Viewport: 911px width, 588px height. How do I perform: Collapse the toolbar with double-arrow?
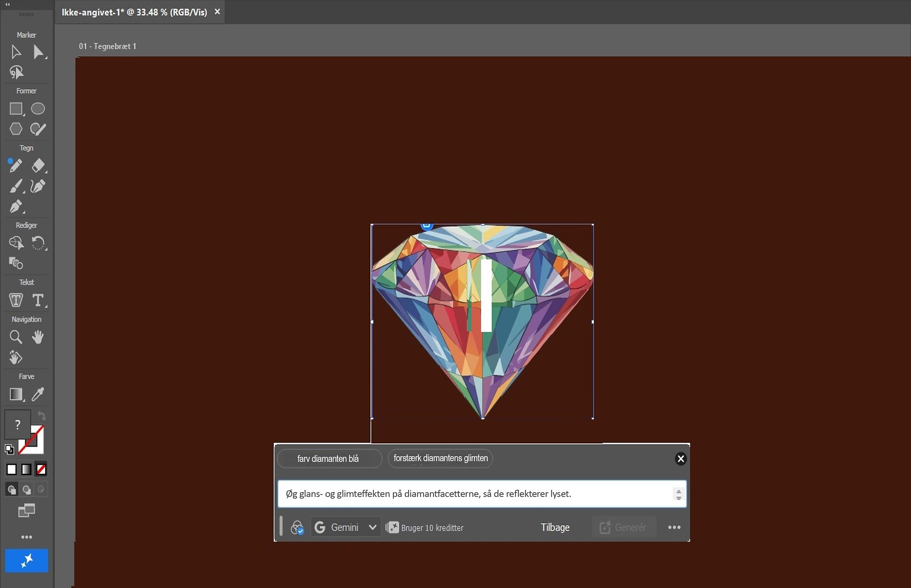click(x=8, y=4)
